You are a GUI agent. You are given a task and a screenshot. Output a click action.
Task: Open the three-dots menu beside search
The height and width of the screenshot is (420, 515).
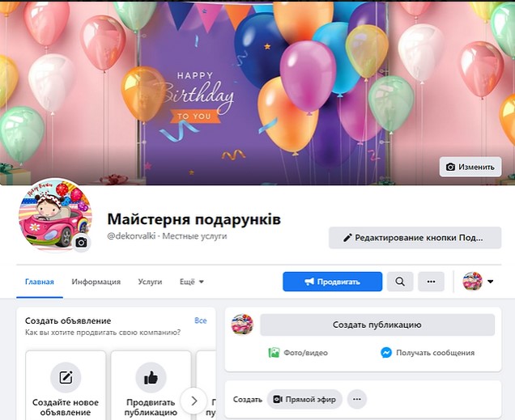pos(431,282)
